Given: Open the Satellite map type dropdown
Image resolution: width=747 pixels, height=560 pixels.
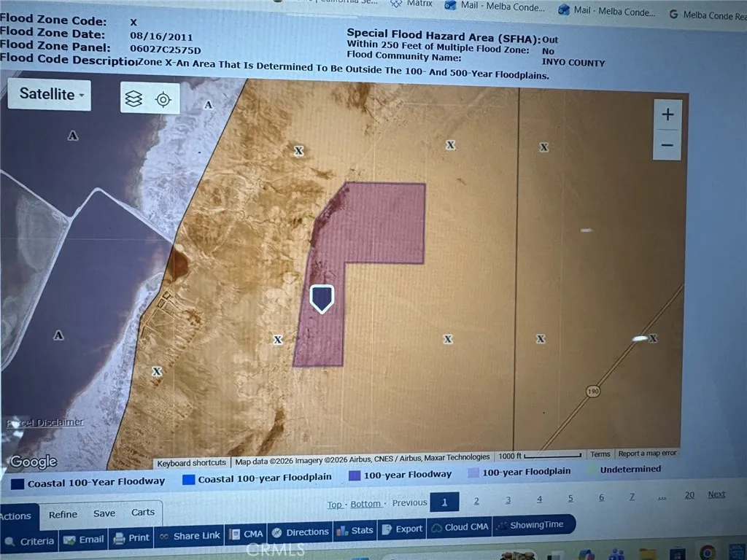Looking at the screenshot, I should coord(50,94).
